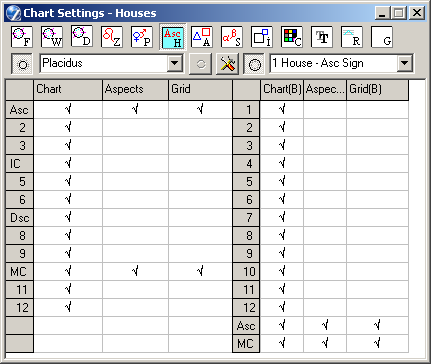Image resolution: width=431 pixels, height=364 pixels.
Task: Open the D settings icon
Action: [82, 37]
